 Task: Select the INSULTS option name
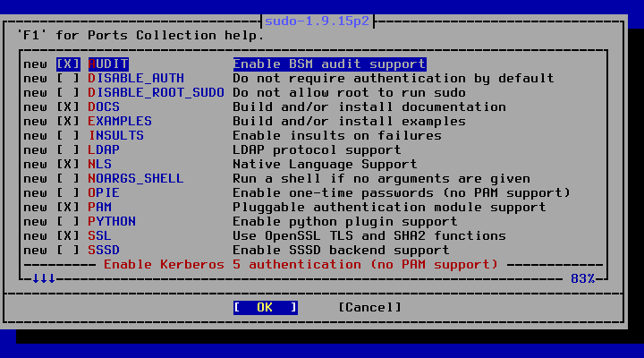(116, 136)
